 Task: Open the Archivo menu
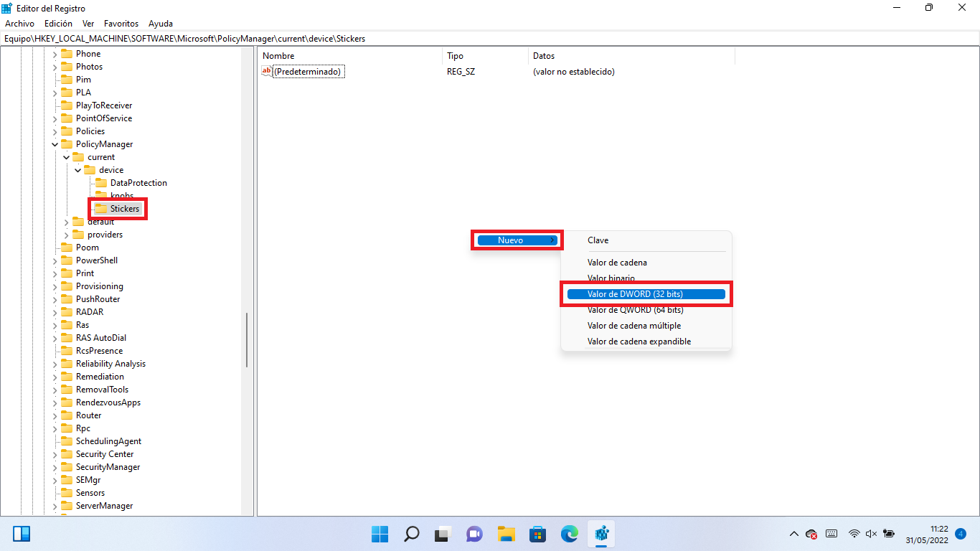19,24
